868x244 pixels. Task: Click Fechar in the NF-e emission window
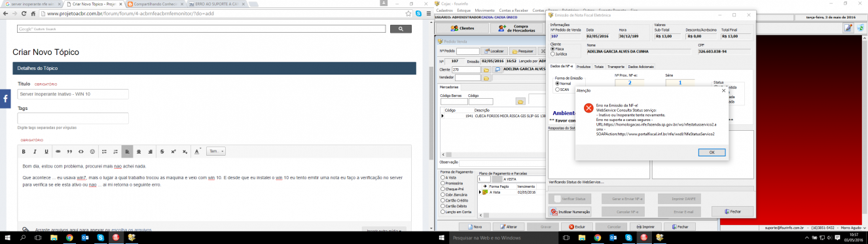click(732, 212)
